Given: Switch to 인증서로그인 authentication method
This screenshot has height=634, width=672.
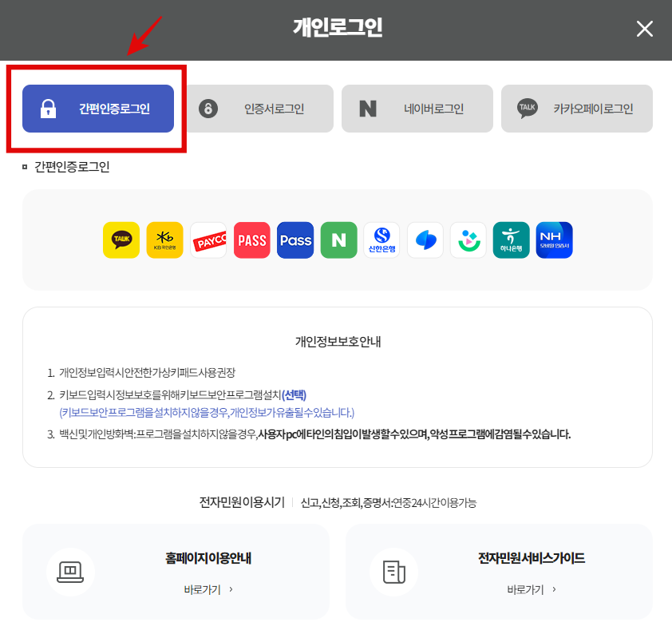Looking at the screenshot, I should click(257, 109).
